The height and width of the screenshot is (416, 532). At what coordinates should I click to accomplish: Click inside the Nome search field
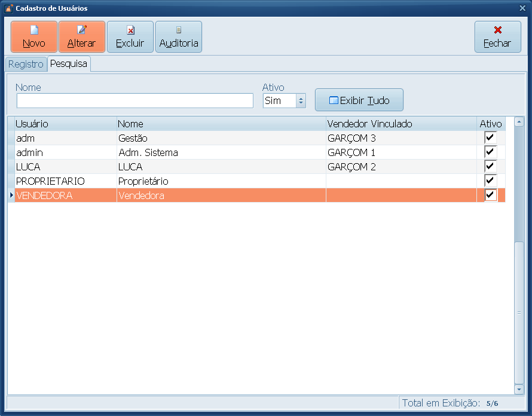coord(135,100)
